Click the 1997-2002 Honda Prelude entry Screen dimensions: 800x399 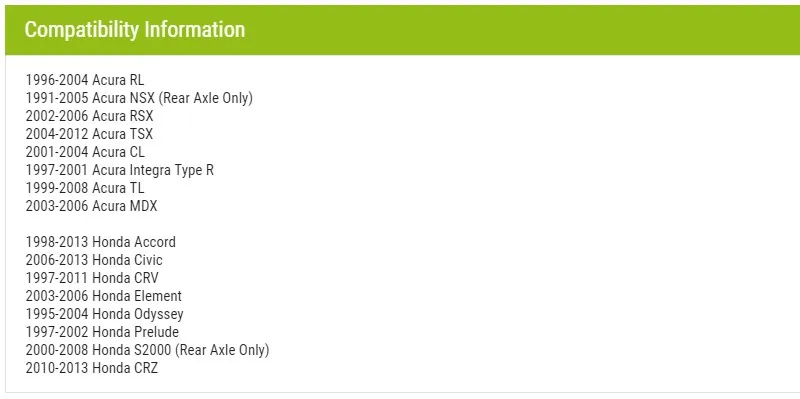click(x=102, y=332)
